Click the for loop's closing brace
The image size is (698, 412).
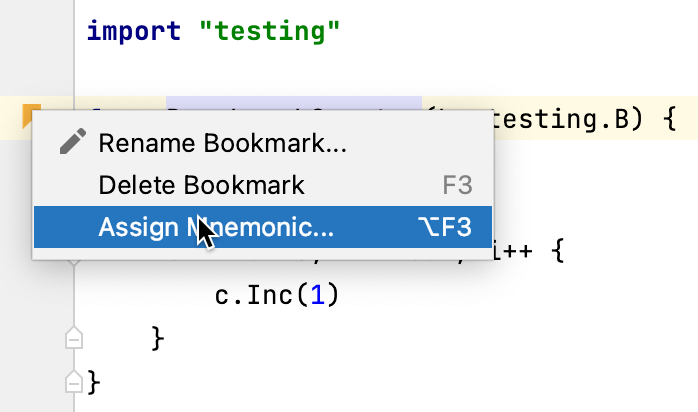156,338
